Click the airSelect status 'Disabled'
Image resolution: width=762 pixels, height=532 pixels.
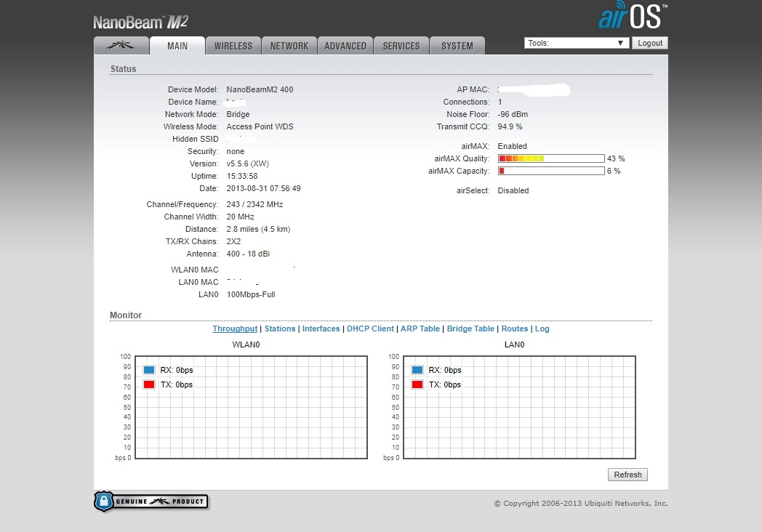(x=513, y=190)
